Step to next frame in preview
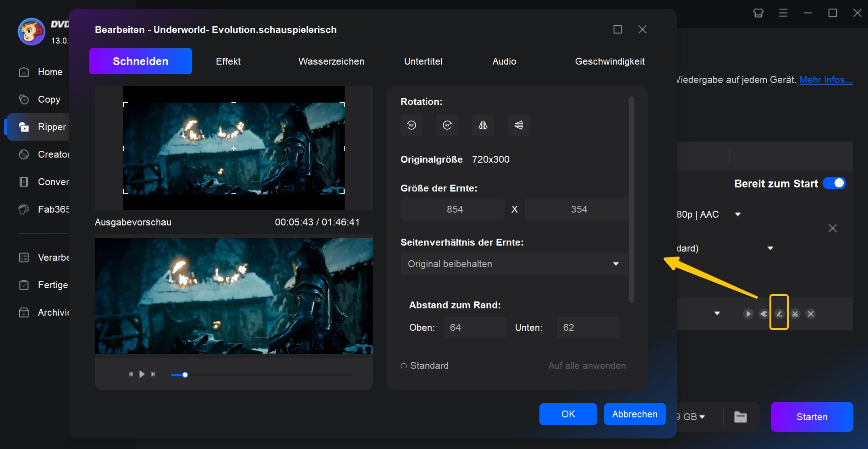Viewport: 868px width, 449px height. (153, 374)
